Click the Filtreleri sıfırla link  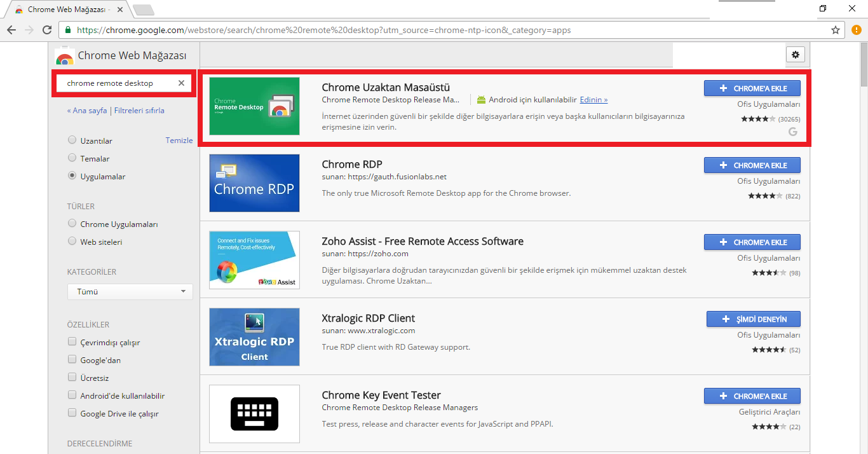pyautogui.click(x=139, y=111)
